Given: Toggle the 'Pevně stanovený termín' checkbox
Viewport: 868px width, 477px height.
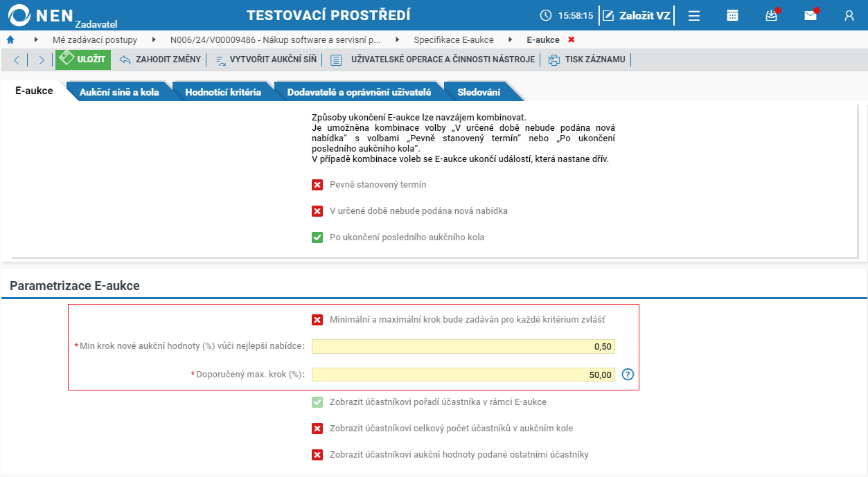Looking at the screenshot, I should 317,185.
